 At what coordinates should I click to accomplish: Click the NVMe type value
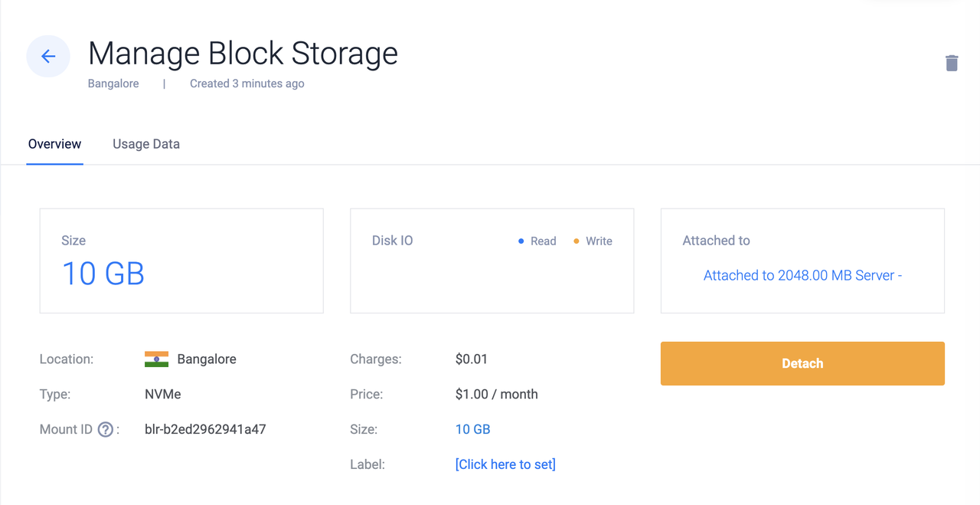(x=162, y=394)
